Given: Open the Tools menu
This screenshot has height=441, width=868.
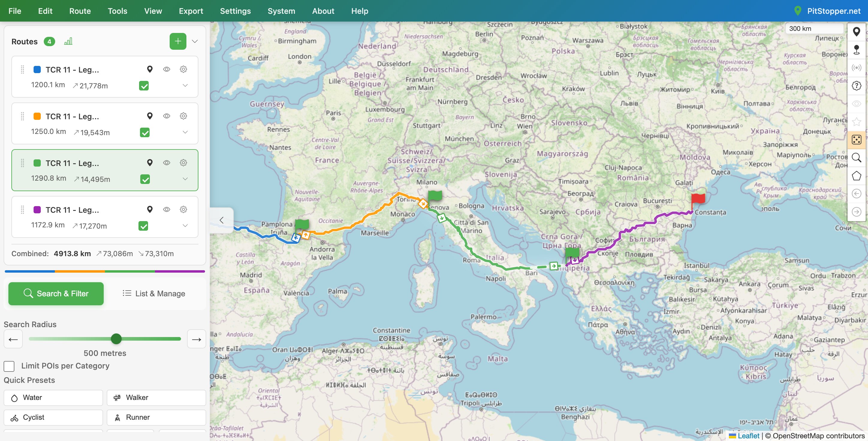Looking at the screenshot, I should 117,11.
